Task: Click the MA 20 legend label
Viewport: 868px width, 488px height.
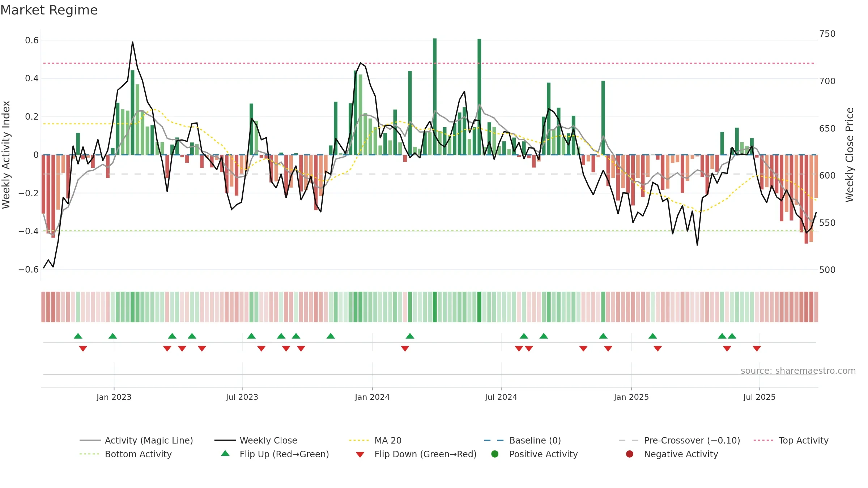Action: click(388, 440)
